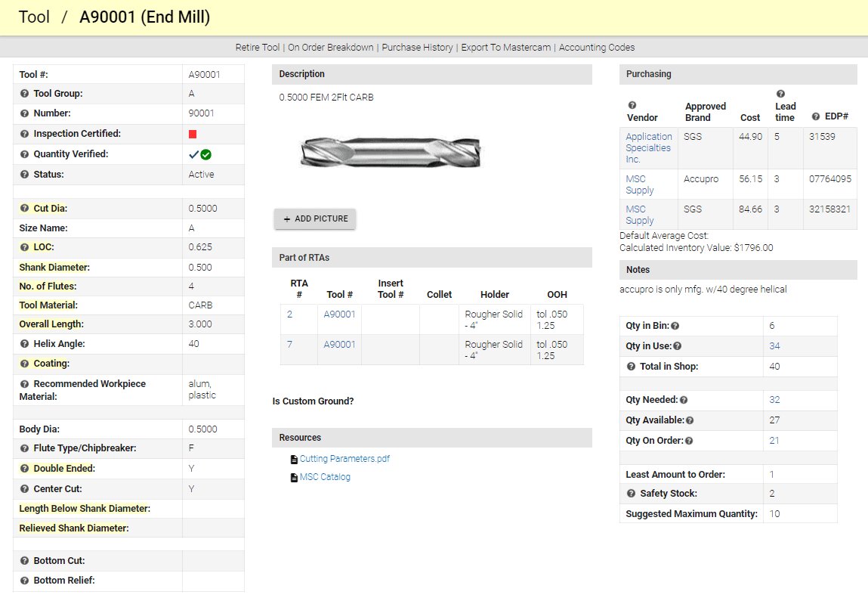
Task: Click help icon beside Double Ended
Action: (24, 469)
